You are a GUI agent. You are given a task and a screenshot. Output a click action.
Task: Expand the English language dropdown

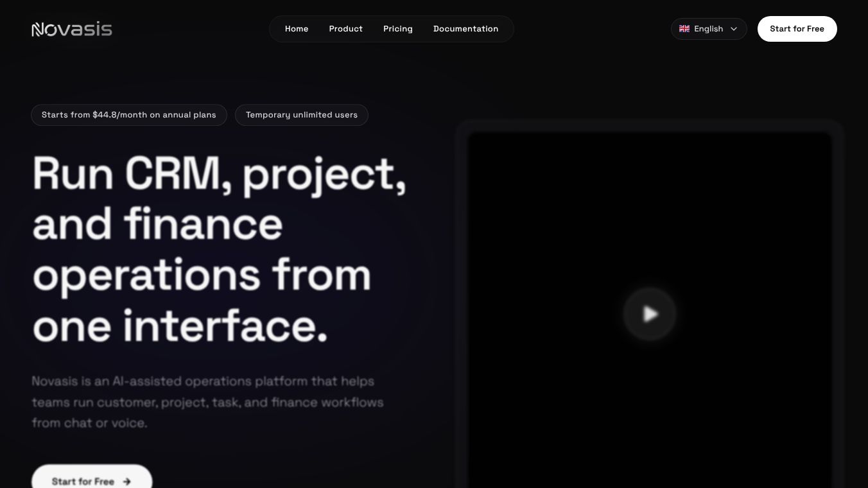point(709,29)
